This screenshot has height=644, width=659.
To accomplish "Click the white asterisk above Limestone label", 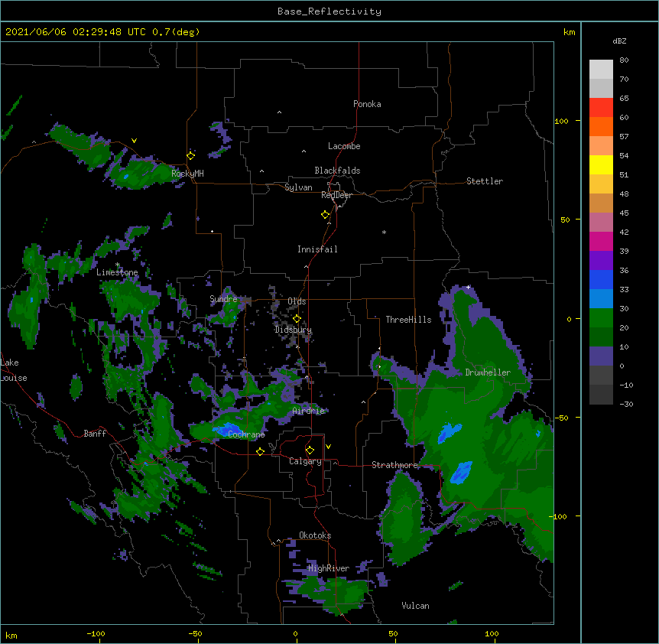I will click(118, 265).
